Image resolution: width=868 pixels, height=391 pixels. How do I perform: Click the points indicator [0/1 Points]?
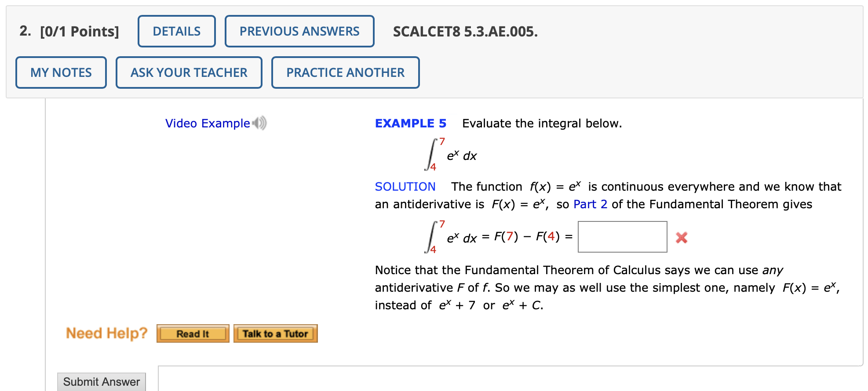78,31
